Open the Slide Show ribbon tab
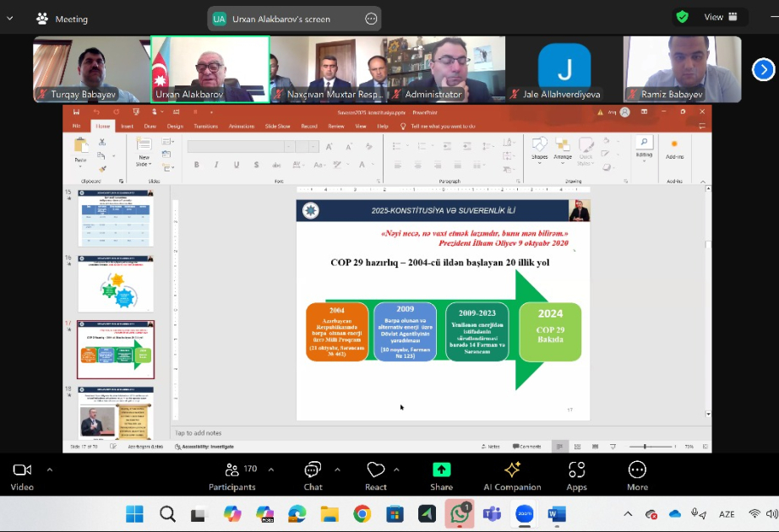Screen dimensions: 779x532 277,126
